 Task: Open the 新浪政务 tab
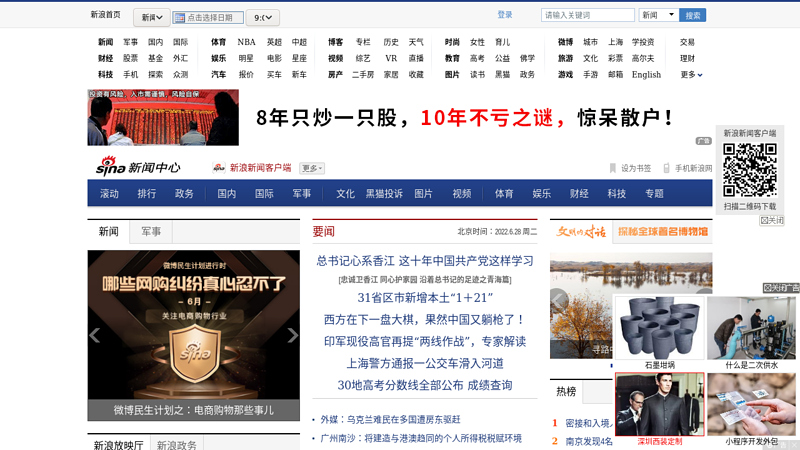(177, 445)
